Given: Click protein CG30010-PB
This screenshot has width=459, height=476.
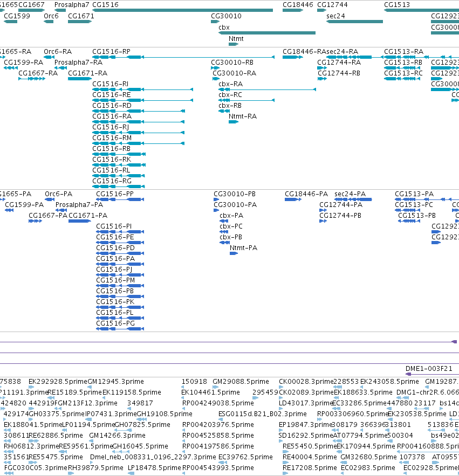Looking at the screenshot, I should click(x=235, y=194).
